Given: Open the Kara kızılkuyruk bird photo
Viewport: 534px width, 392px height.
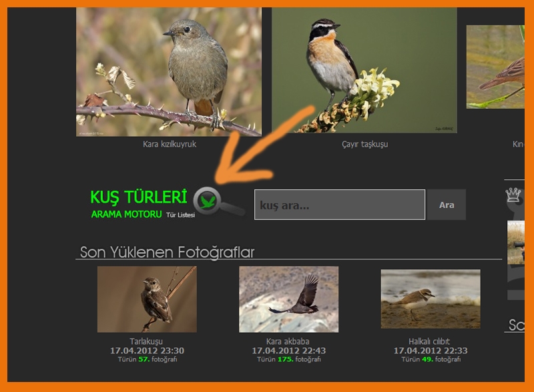Looking at the screenshot, I should pyautogui.click(x=169, y=72).
